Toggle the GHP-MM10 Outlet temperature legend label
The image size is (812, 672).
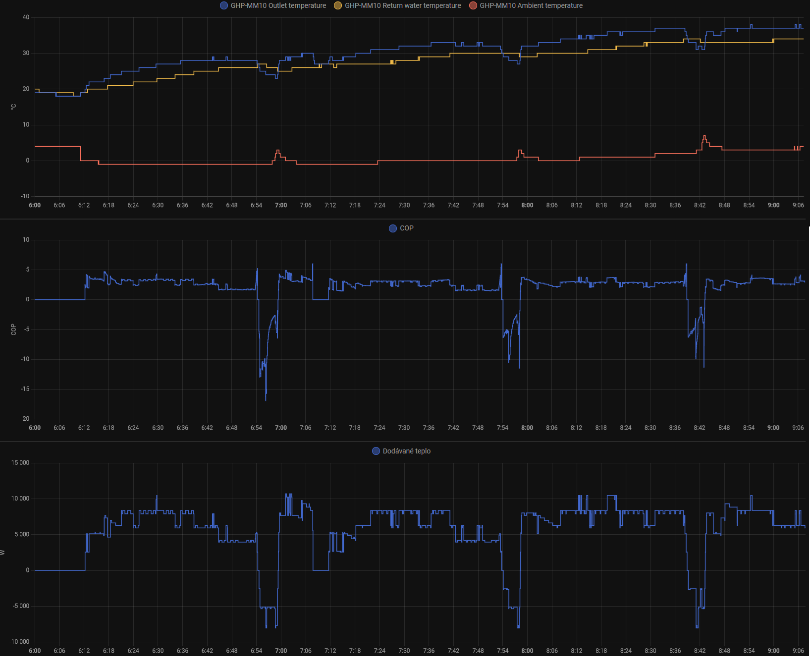pyautogui.click(x=278, y=5)
